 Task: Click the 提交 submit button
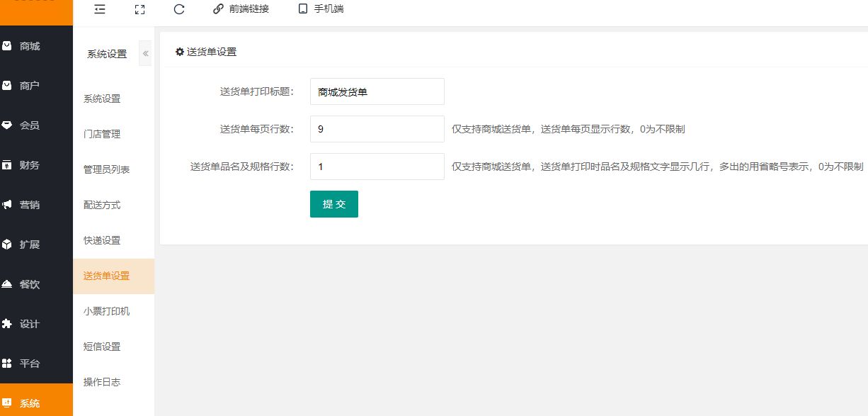[334, 204]
